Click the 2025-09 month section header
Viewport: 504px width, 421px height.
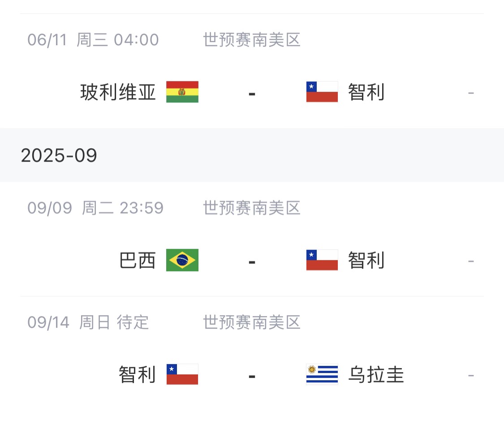click(59, 155)
